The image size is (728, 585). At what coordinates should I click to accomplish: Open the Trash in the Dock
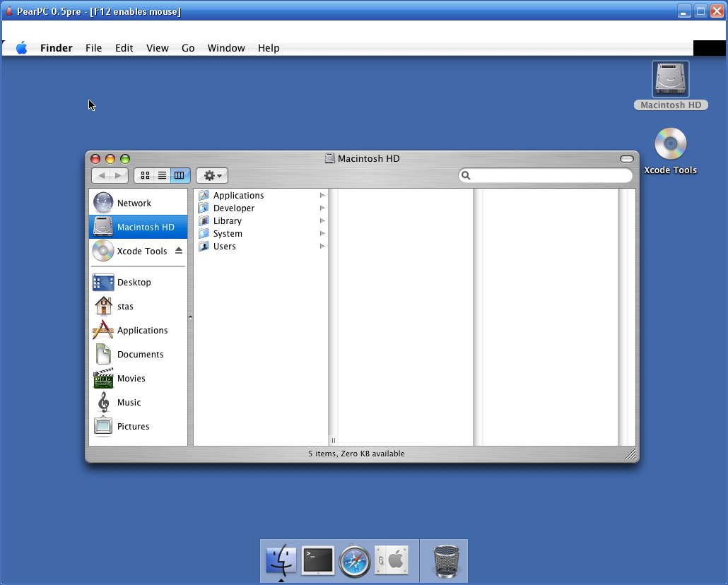445,561
